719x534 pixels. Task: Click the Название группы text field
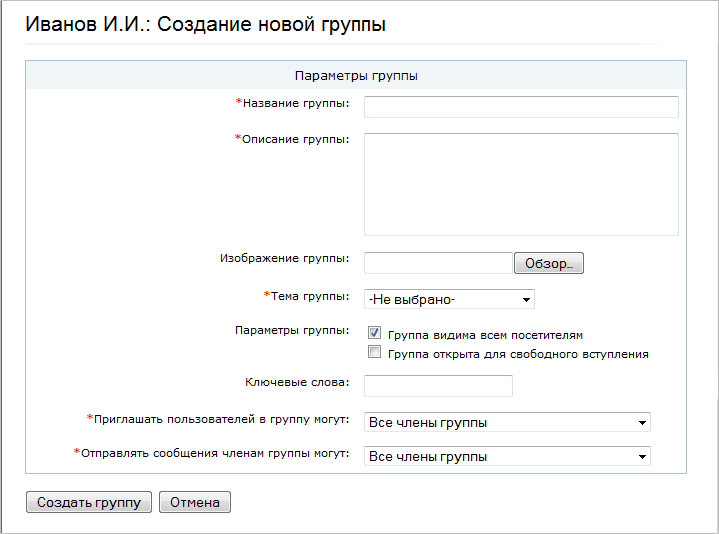(521, 107)
